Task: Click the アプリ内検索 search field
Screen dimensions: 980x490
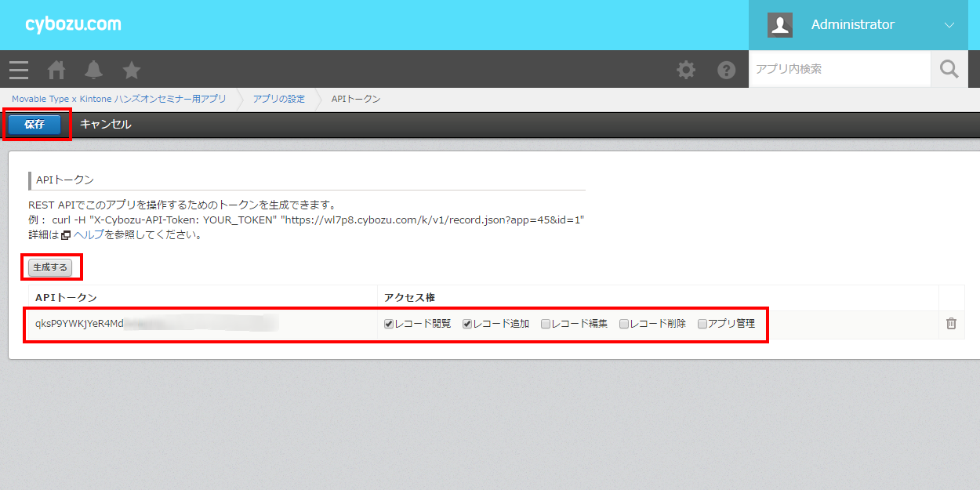Action: (839, 70)
